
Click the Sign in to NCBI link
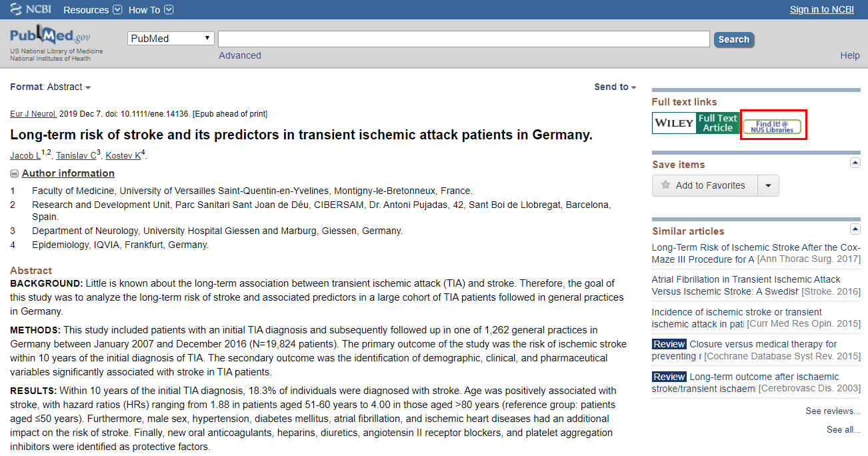pos(821,9)
